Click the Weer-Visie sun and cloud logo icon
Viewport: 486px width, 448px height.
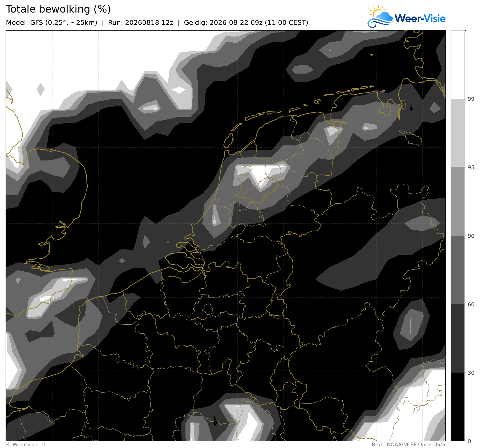point(380,16)
